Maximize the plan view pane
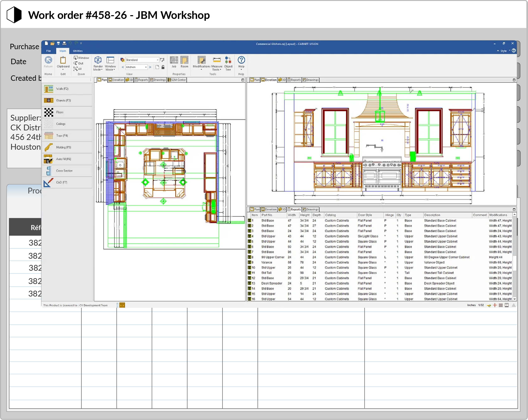 click(243, 80)
